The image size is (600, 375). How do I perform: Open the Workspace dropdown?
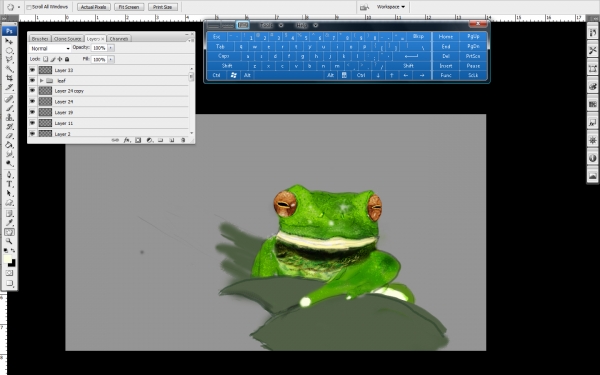click(x=390, y=7)
